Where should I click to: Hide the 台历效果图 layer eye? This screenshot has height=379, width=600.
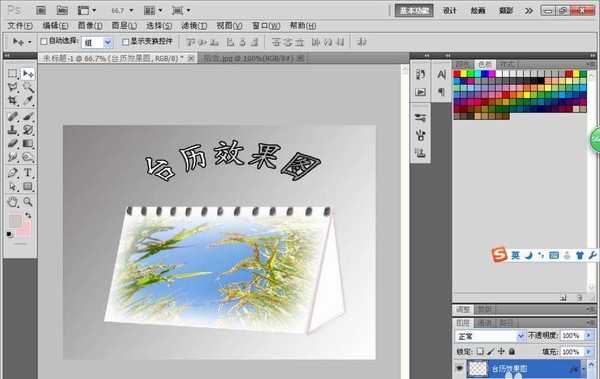click(x=459, y=369)
